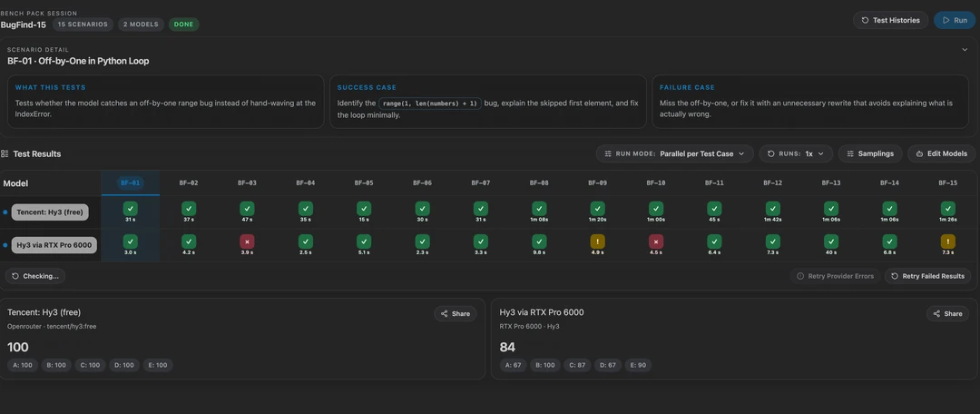
Task: Open Tencent Hy3 BF-05 pass result, 15 s
Action: coord(364,209)
